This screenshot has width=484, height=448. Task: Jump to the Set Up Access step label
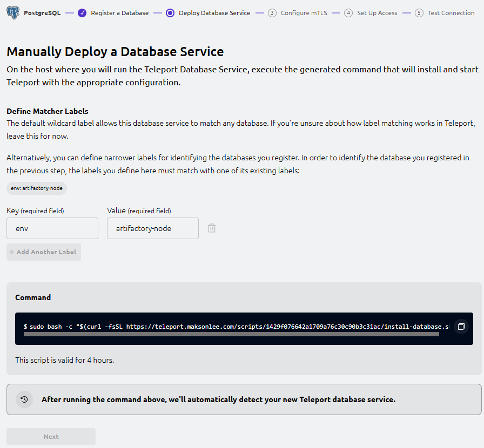click(x=377, y=13)
